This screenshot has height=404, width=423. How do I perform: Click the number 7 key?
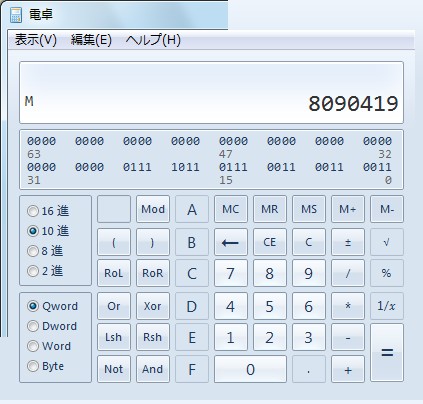coord(231,273)
